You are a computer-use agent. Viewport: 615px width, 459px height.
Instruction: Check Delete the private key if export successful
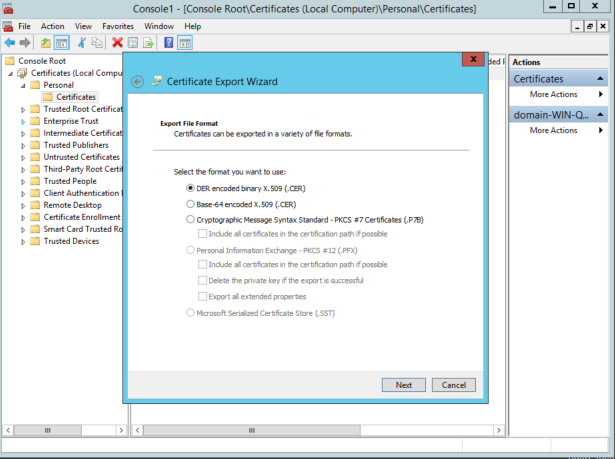click(x=202, y=280)
